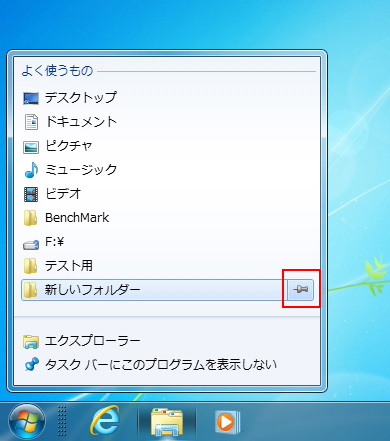
Task: Open the BenchMark folder entry
Action: (167, 218)
